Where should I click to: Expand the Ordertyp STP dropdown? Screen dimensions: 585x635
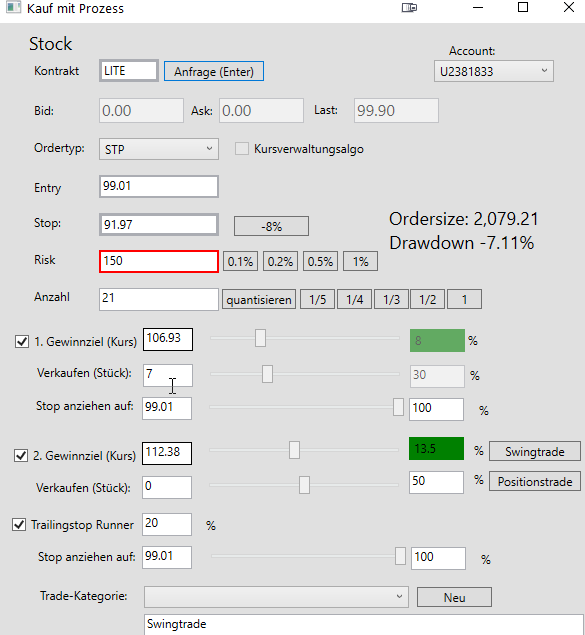click(159, 149)
